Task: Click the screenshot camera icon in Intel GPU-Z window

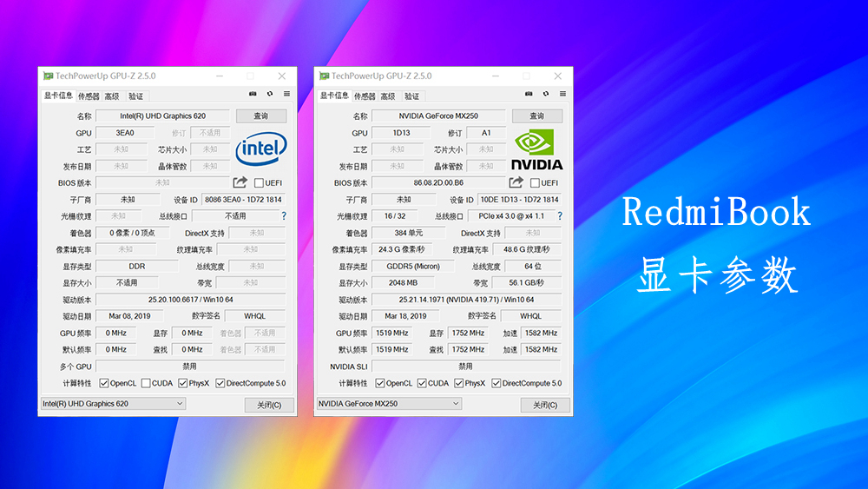Action: coord(253,94)
